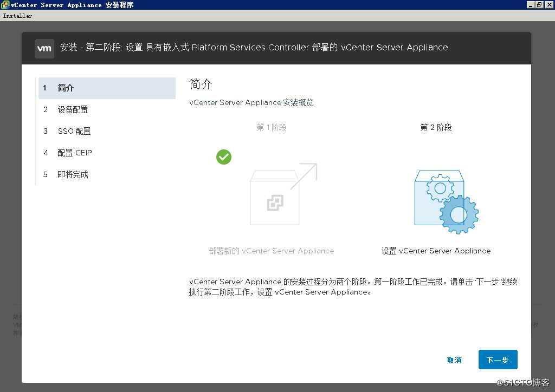Minimize the installer window
This screenshot has height=392, width=555.
pos(531,4)
